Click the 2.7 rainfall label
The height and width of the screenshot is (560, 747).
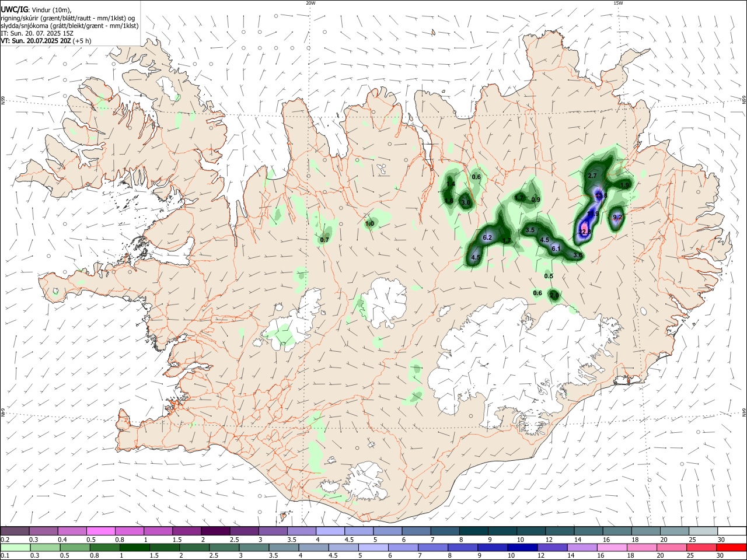pyautogui.click(x=592, y=176)
